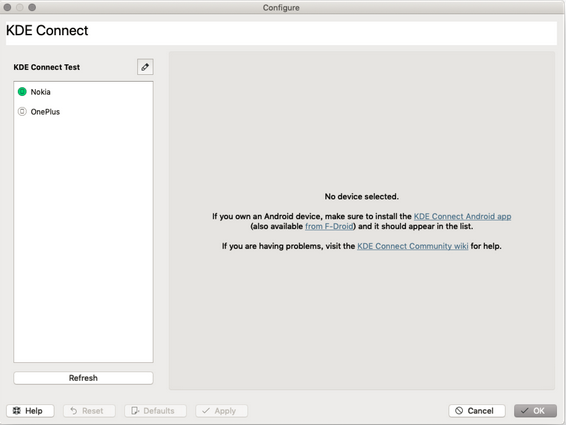Close the Configure window
566x425 pixels.
click(7, 7)
